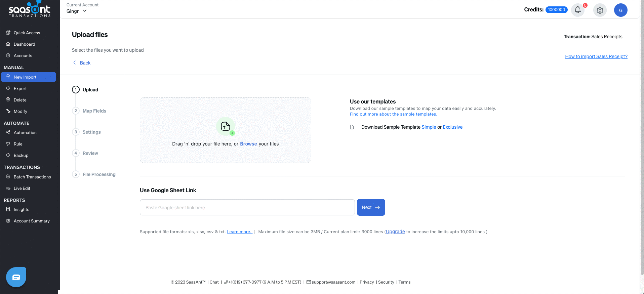644x294 pixels.
Task: Open Privacy link in footer
Action: (x=367, y=282)
